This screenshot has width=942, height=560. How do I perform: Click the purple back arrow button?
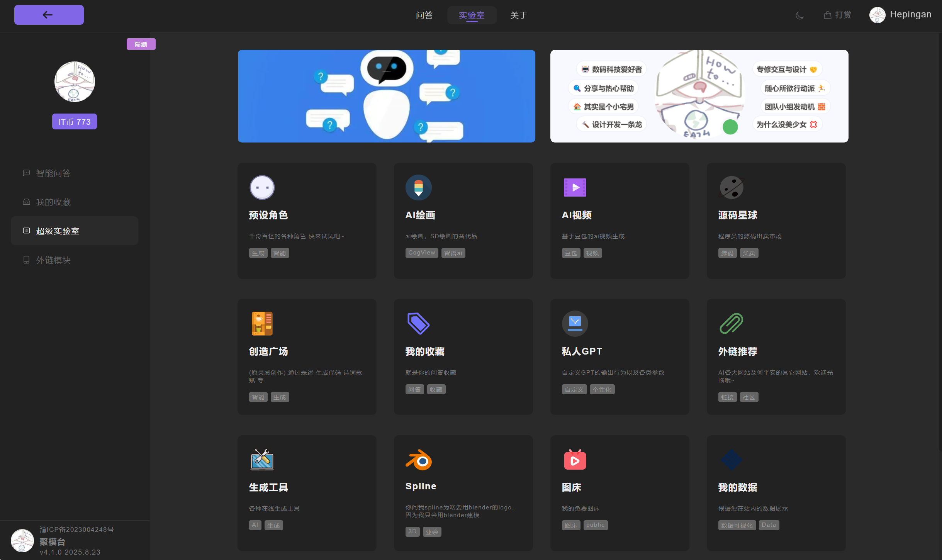pos(49,15)
